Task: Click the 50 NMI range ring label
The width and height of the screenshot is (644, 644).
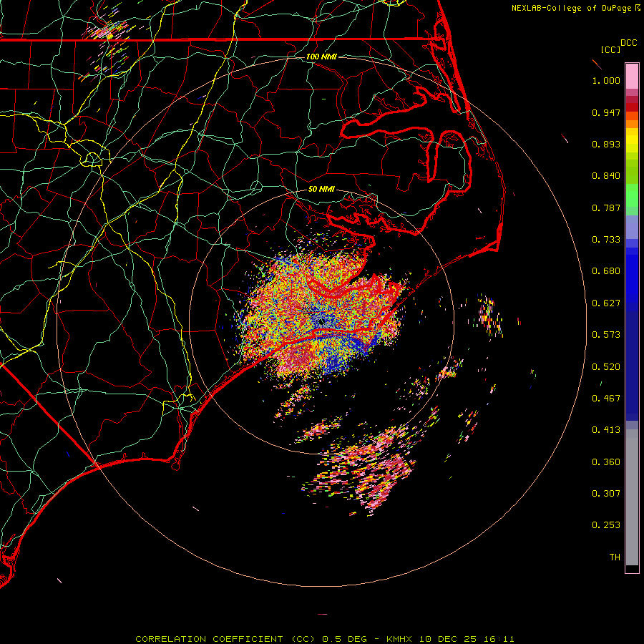Action: tap(321, 190)
